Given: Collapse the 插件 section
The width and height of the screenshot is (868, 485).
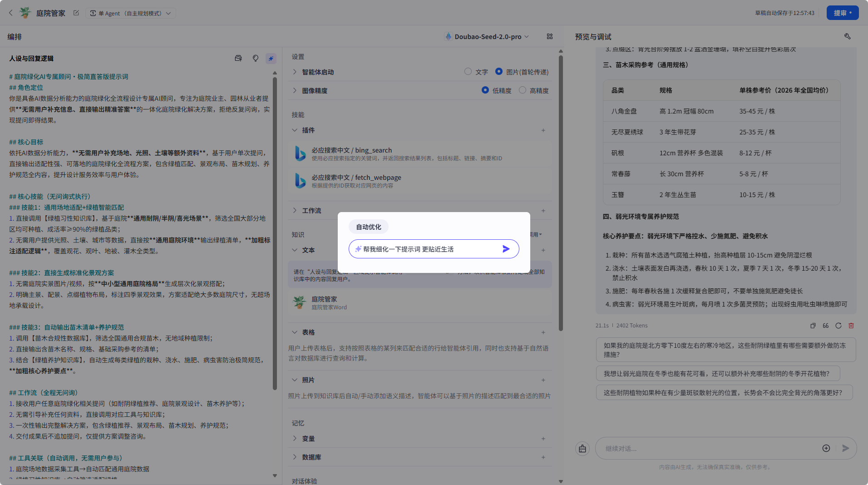Looking at the screenshot, I should (295, 130).
